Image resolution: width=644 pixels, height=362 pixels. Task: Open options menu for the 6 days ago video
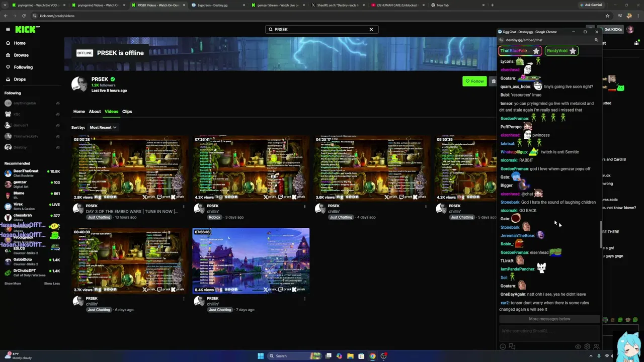click(184, 299)
